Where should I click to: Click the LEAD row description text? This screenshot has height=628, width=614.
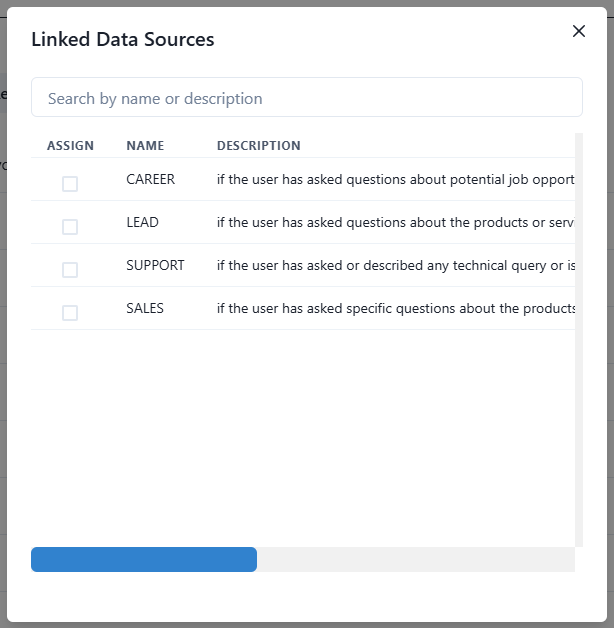[x=395, y=223]
